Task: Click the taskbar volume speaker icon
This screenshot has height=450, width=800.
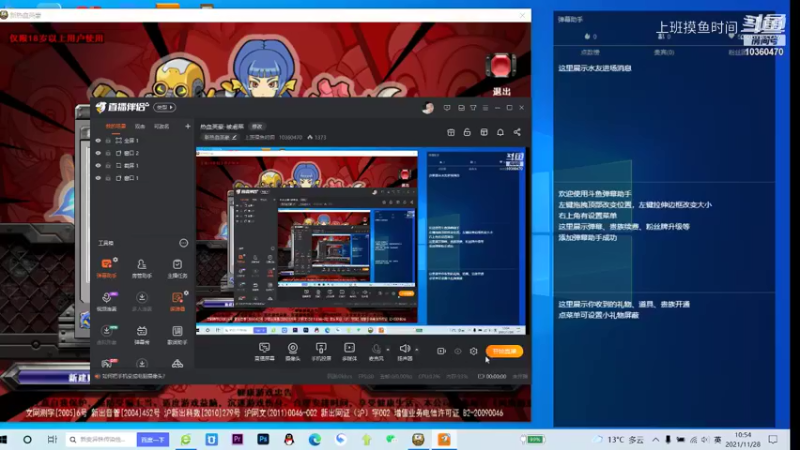Action: point(705,439)
